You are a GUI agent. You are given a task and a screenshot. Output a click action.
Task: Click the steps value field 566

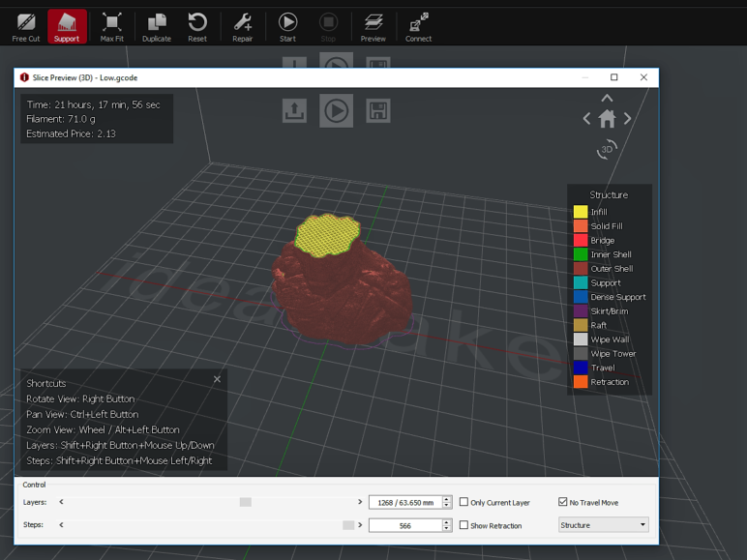[x=405, y=525]
